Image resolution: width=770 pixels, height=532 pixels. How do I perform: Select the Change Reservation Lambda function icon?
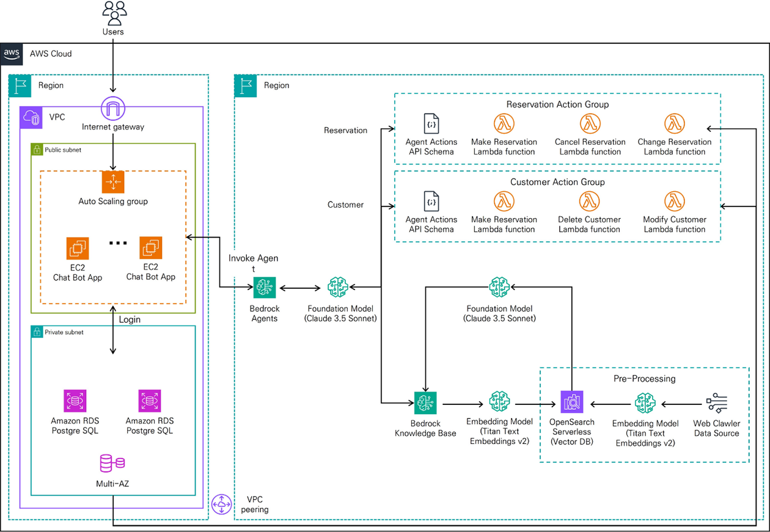(x=674, y=123)
